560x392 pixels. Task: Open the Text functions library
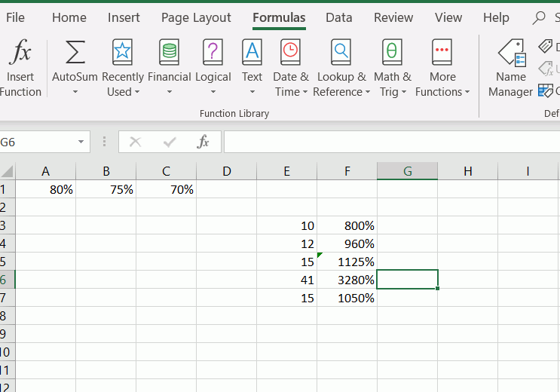pos(252,54)
